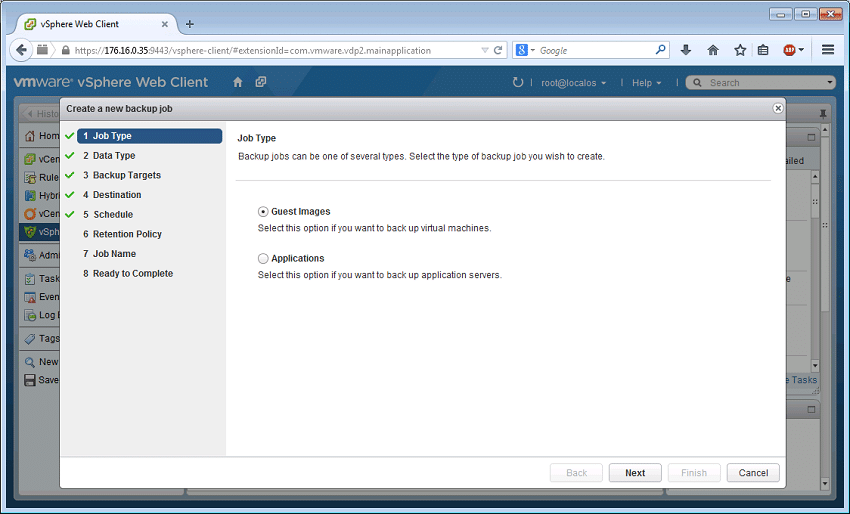Screen dimensions: 850x514
Task: Click the vSphere refresh icon
Action: tap(518, 82)
